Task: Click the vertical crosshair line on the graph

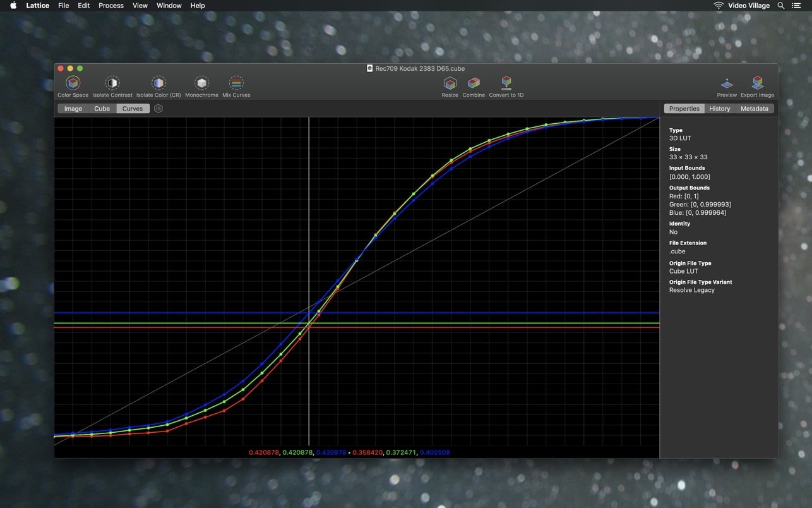Action: [309, 190]
